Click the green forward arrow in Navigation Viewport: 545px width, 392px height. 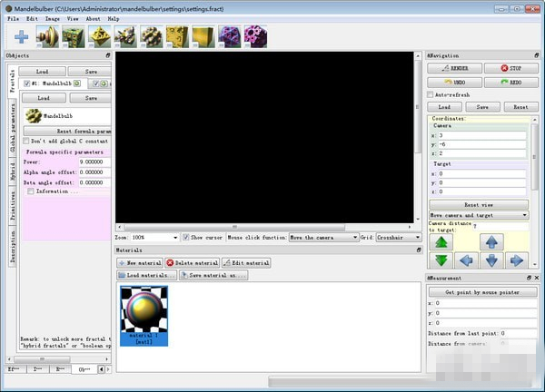[443, 242]
